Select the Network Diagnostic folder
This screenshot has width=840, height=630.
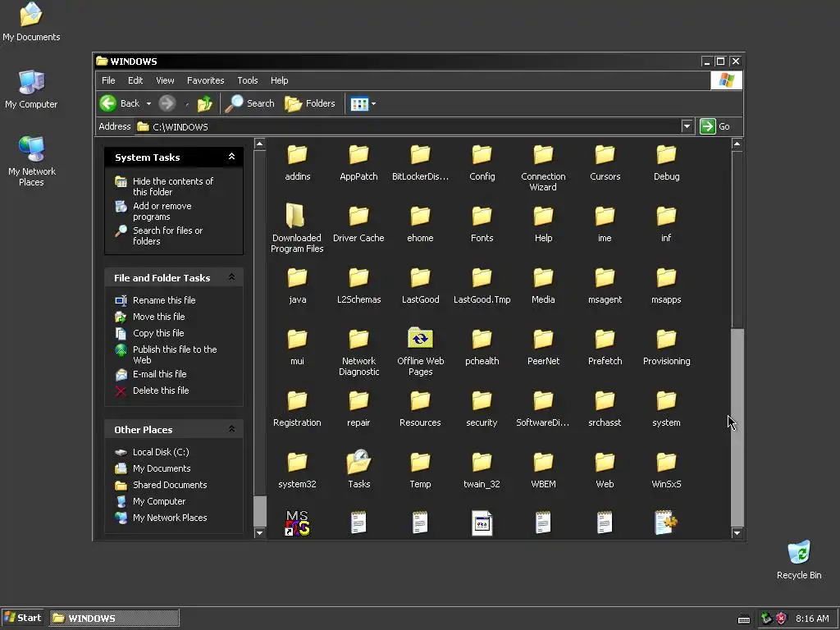tap(359, 353)
